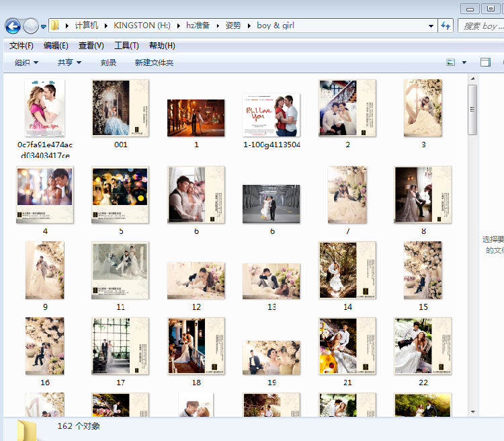The height and width of the screenshot is (441, 504).
Task: Click scrollbar down arrow
Action: [472, 411]
